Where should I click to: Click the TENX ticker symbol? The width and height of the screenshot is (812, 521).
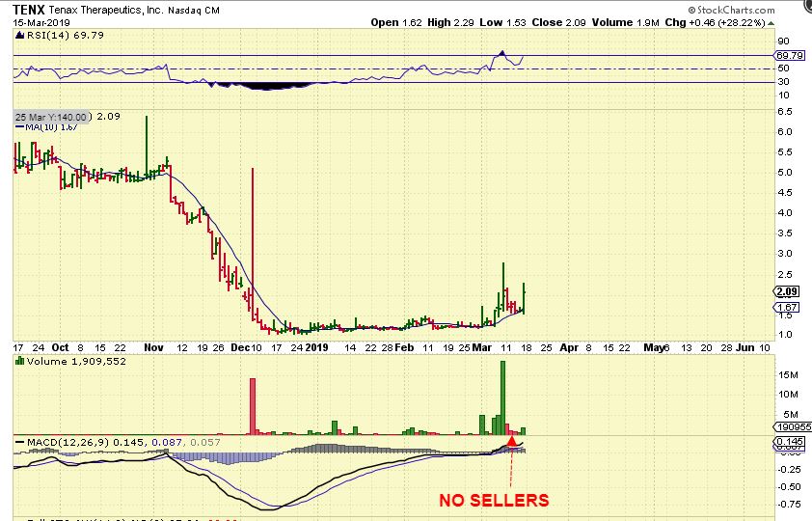pos(29,10)
